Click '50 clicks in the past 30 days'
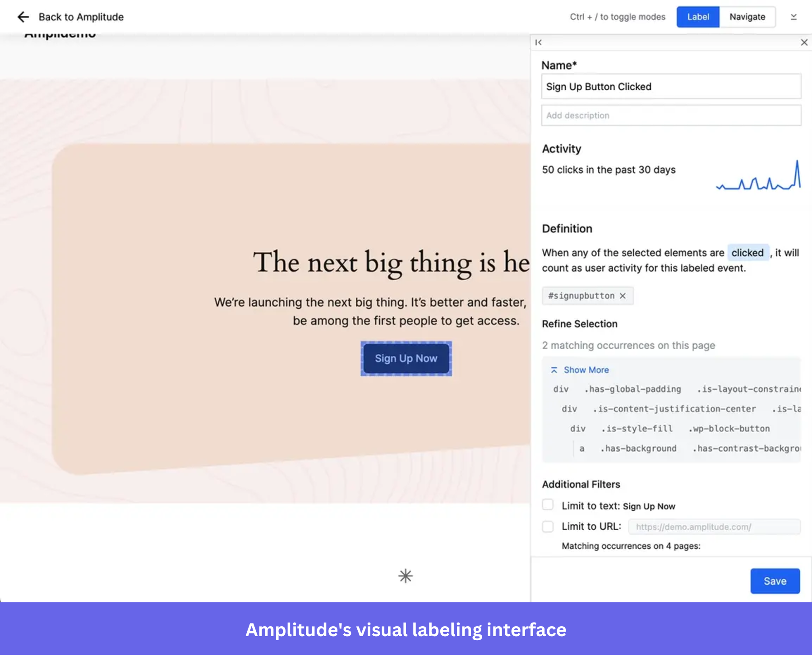The width and height of the screenshot is (812, 656). click(609, 170)
